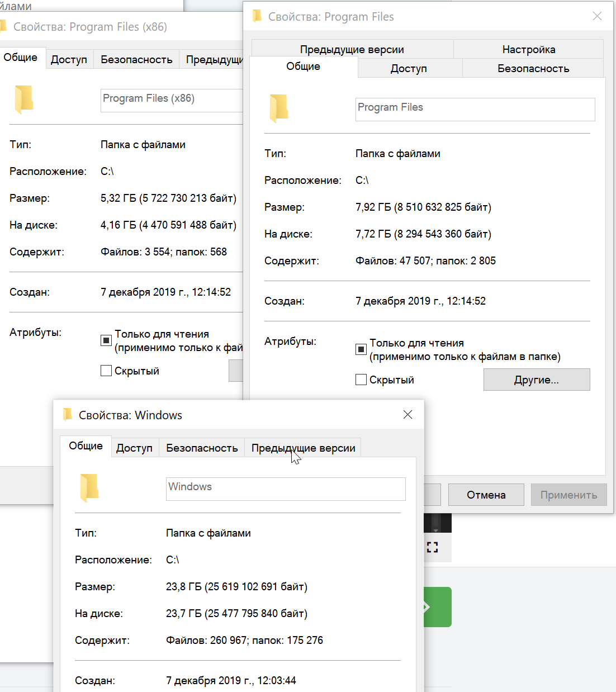Open Предыдущие tab in Program Files (x86) dialog

pos(211,59)
